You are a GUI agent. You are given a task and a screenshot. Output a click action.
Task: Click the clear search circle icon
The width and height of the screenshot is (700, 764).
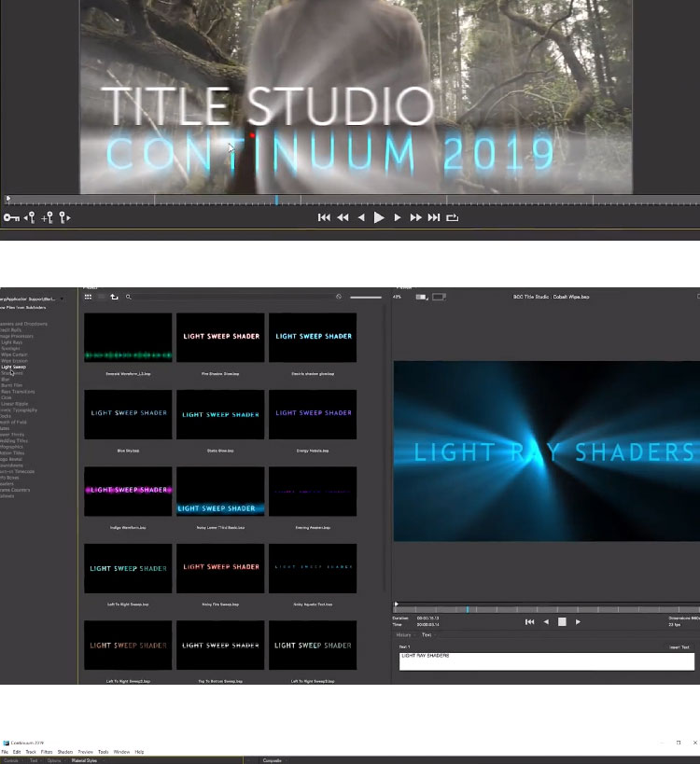(339, 297)
